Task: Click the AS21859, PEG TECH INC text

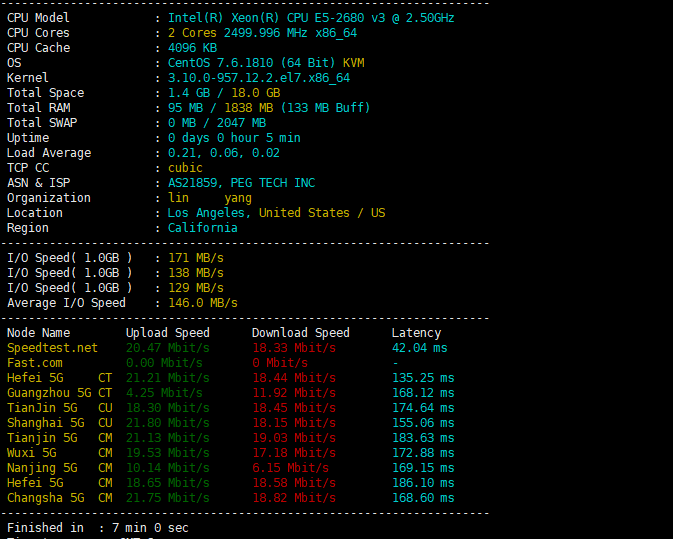Action: coord(241,183)
